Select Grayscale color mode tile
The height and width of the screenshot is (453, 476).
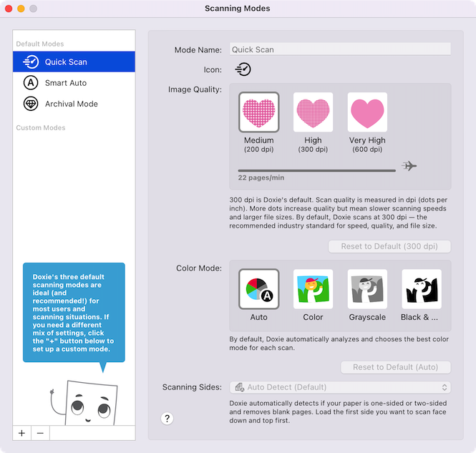pos(367,289)
